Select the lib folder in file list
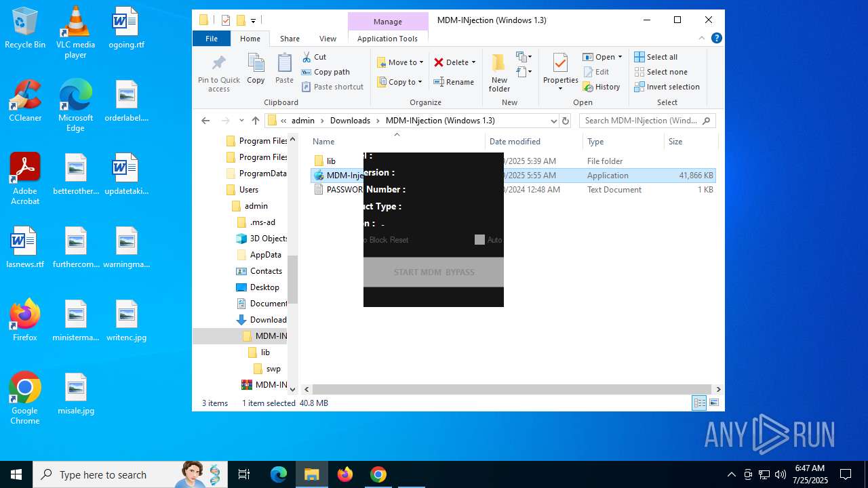The height and width of the screenshot is (488, 868). tap(331, 161)
